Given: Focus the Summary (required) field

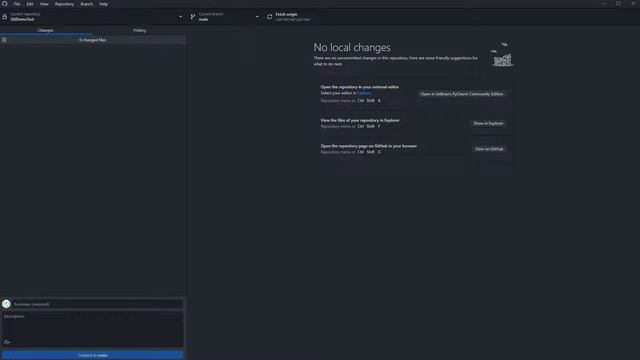Looking at the screenshot, I should click(x=97, y=304).
